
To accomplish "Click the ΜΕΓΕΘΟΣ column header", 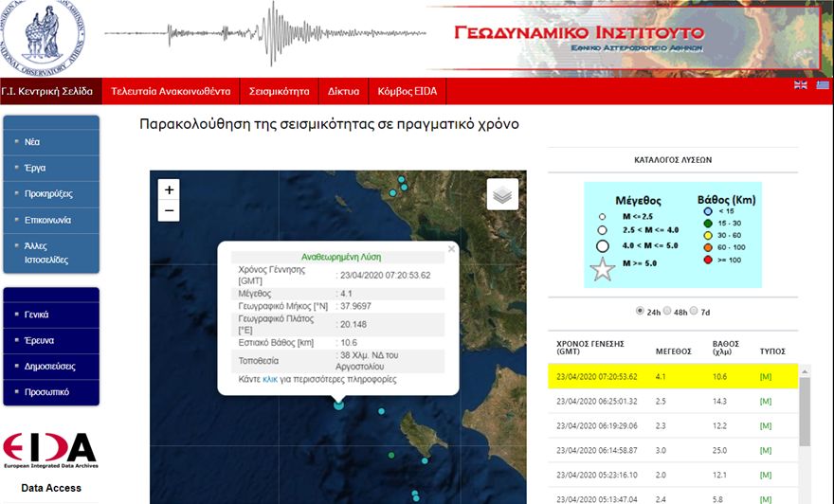I will click(x=674, y=351).
